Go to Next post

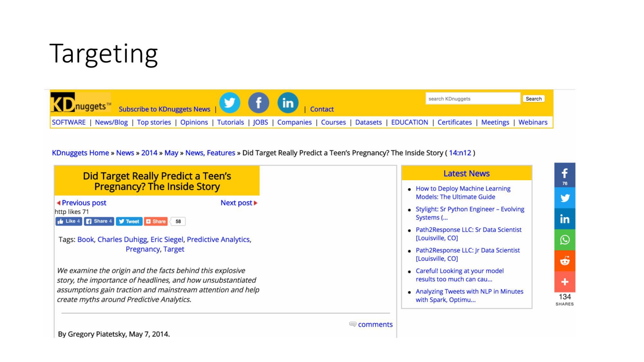[239, 203]
